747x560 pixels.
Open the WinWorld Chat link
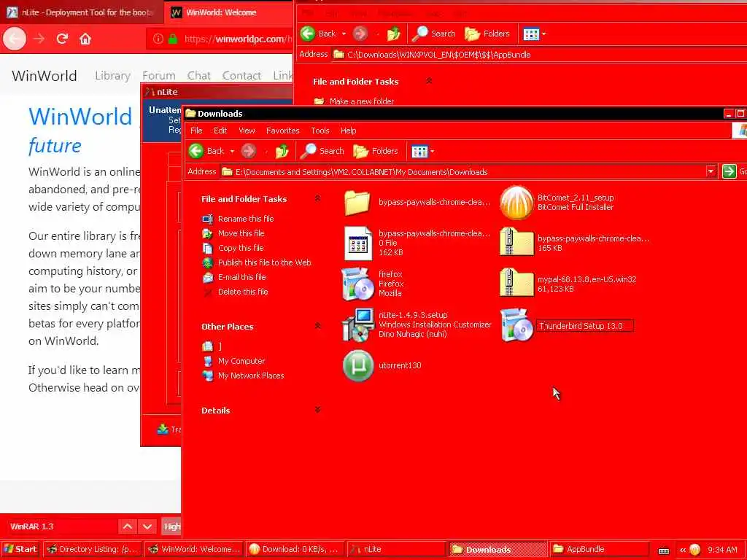click(198, 76)
